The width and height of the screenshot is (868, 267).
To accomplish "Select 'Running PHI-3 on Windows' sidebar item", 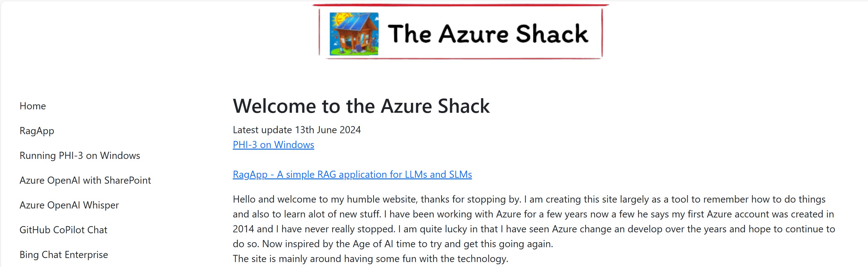I will point(79,155).
